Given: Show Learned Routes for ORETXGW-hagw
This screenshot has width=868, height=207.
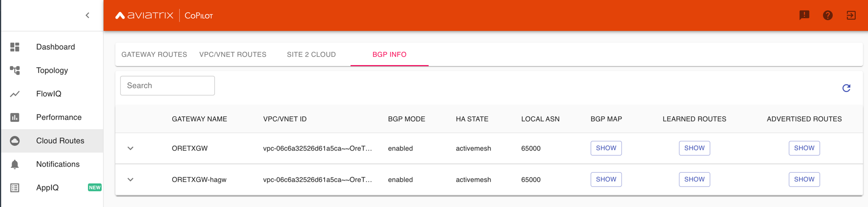Looking at the screenshot, I should (694, 180).
